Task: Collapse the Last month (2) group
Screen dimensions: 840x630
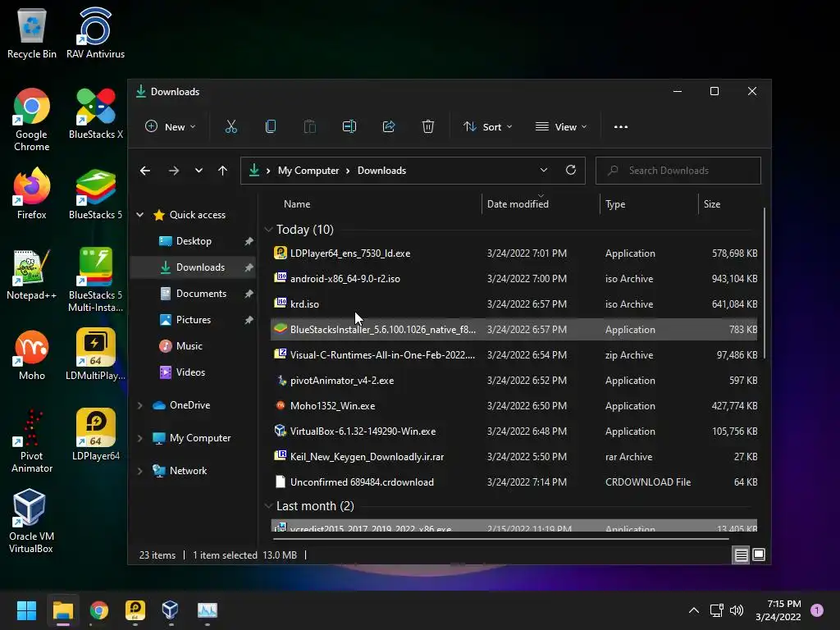Action: click(x=268, y=506)
